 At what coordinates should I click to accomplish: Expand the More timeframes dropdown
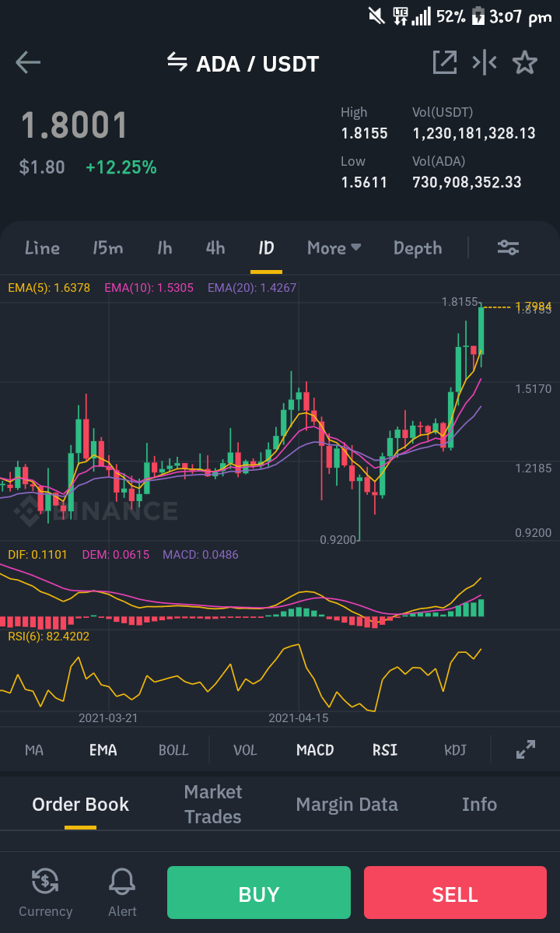(334, 247)
